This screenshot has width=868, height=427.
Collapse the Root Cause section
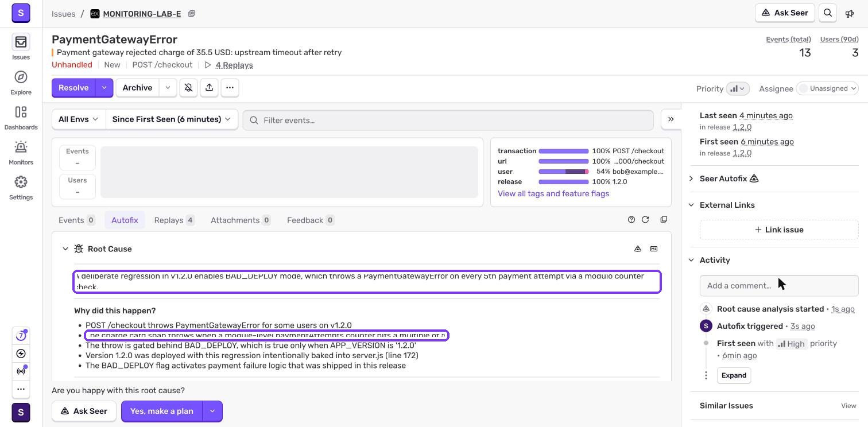coord(65,249)
